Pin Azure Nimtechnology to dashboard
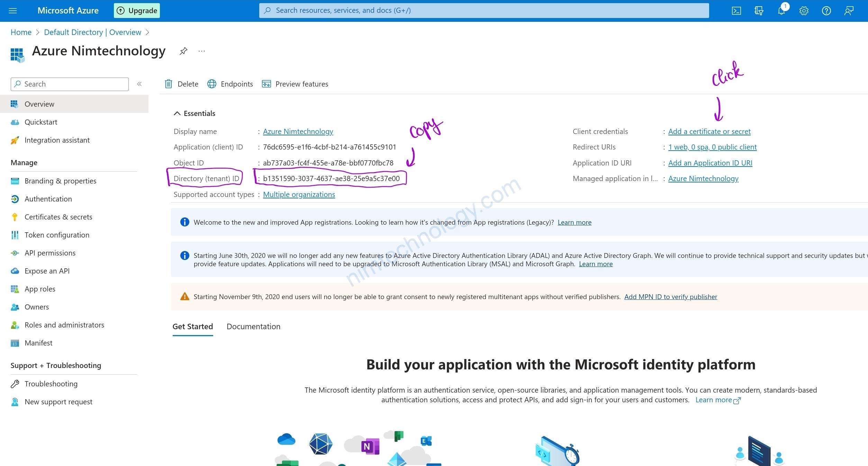The image size is (868, 466). [183, 51]
